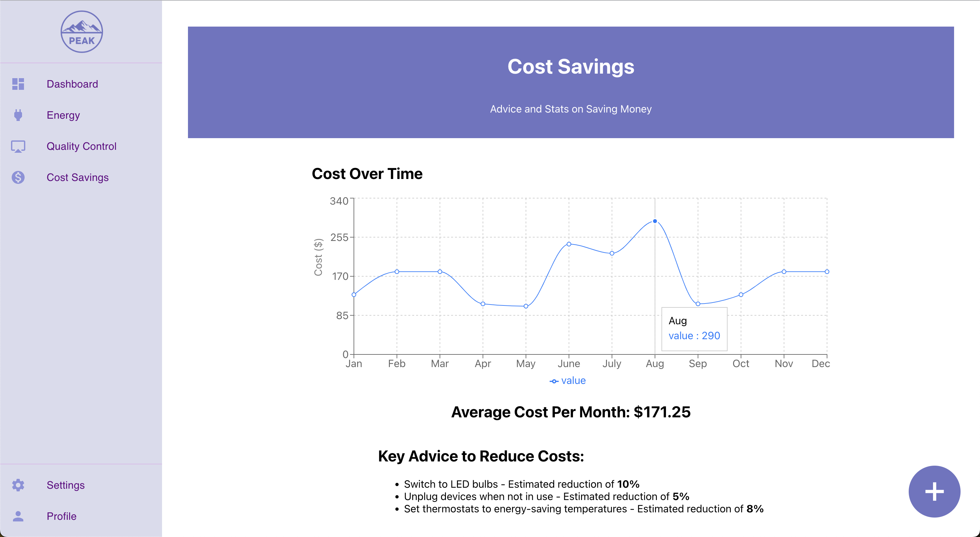Open the Profile link
The height and width of the screenshot is (537, 980).
point(61,516)
